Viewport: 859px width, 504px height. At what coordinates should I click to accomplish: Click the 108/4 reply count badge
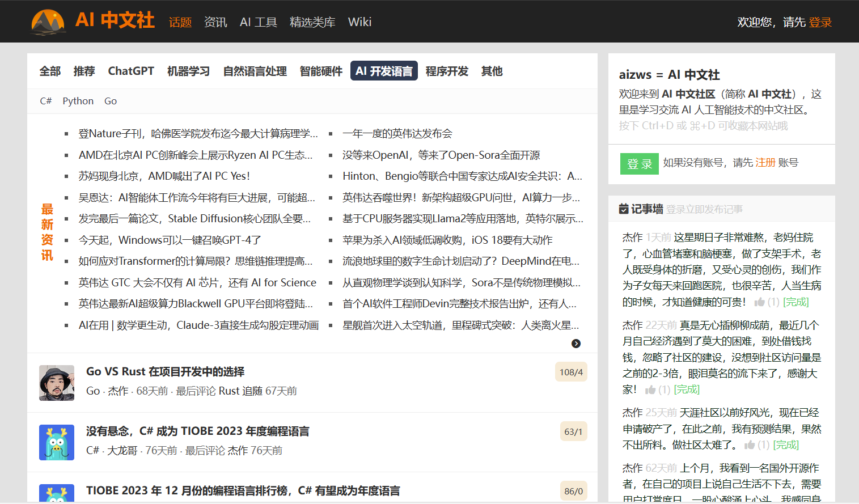pyautogui.click(x=570, y=372)
